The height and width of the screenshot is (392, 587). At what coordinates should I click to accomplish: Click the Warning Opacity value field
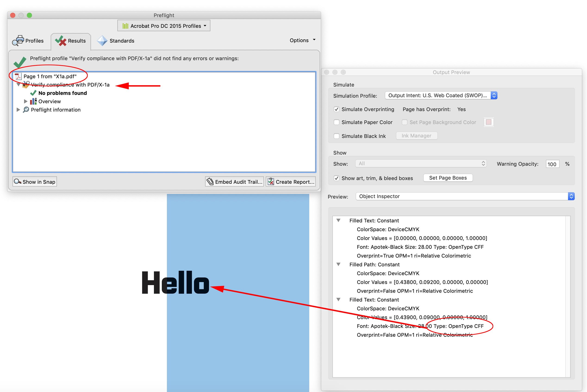point(552,164)
